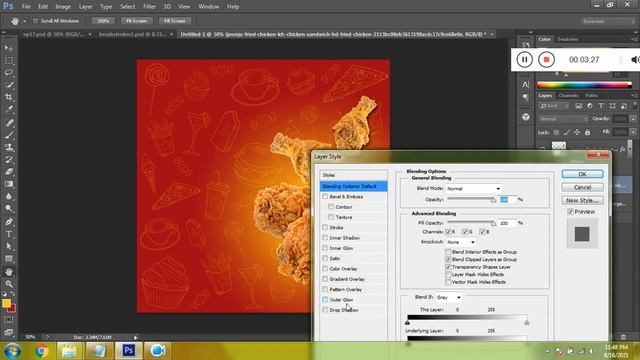This screenshot has height=360, width=640.
Task: Switch to the Paths tab
Action: pos(591,96)
